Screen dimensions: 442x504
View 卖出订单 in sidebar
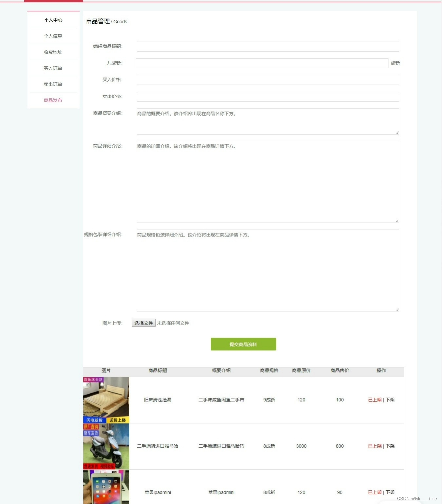[53, 84]
